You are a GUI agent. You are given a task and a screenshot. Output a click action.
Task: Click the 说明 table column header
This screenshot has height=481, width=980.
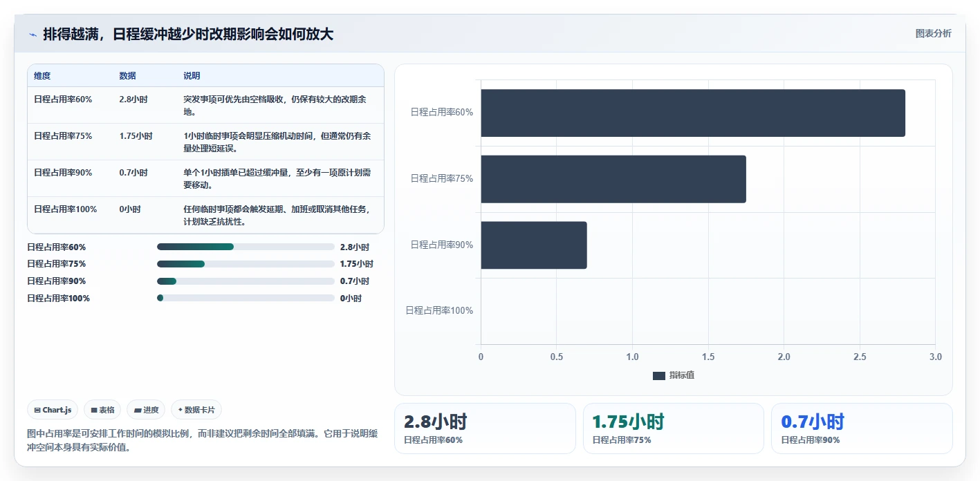(192, 76)
